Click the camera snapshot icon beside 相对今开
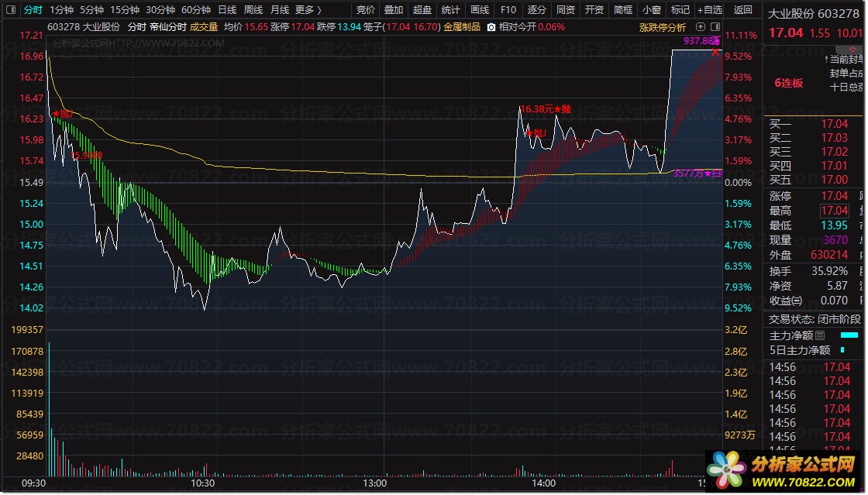Image resolution: width=868 pixels, height=495 pixels. [491, 27]
